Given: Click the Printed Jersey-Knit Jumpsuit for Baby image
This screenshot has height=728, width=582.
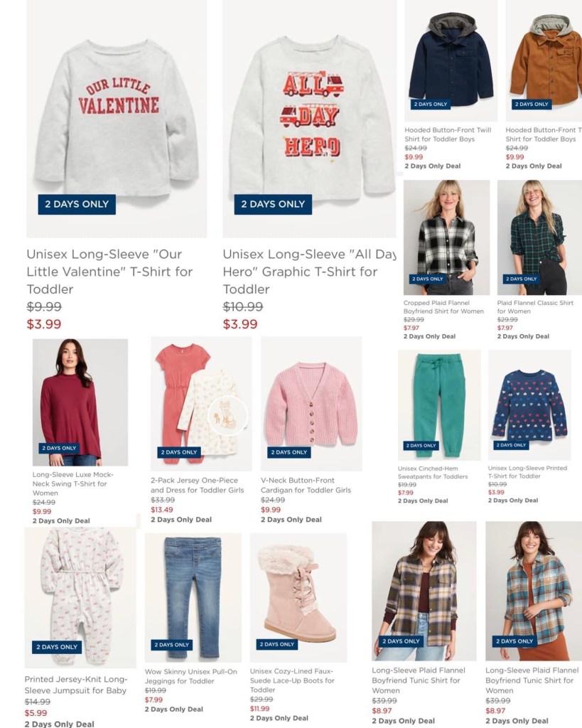Looking at the screenshot, I should [x=80, y=597].
